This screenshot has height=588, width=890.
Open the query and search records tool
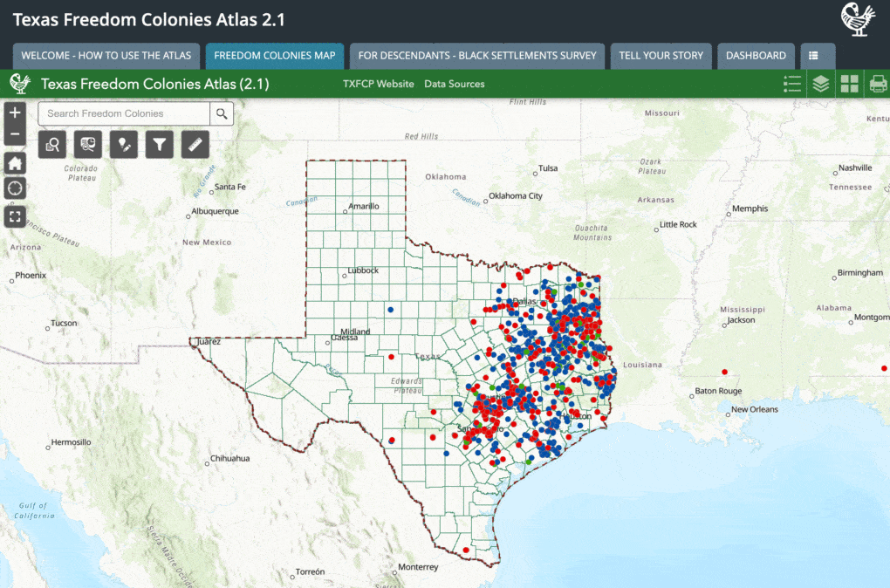click(52, 145)
